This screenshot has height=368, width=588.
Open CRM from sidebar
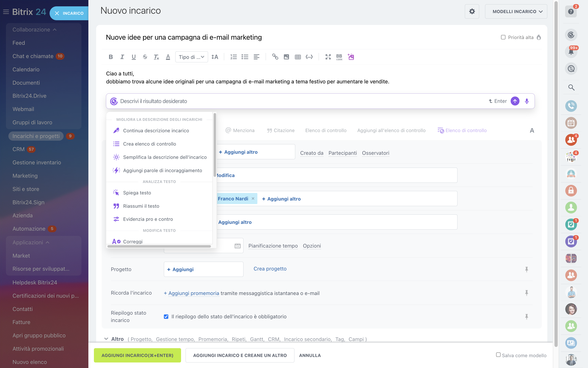coord(18,149)
